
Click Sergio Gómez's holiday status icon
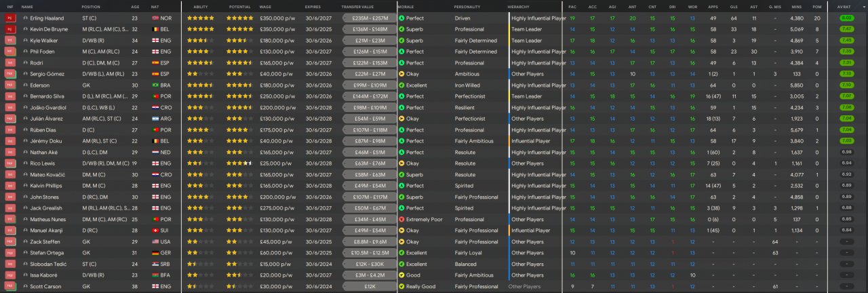pos(9,74)
